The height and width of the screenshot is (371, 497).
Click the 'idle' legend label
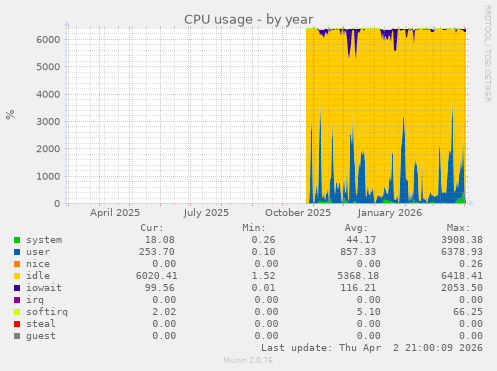click(x=38, y=276)
